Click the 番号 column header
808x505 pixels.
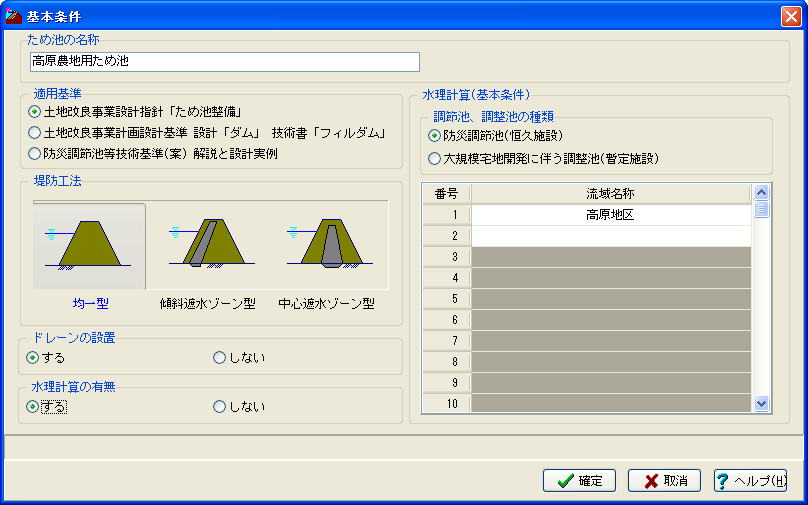[446, 194]
